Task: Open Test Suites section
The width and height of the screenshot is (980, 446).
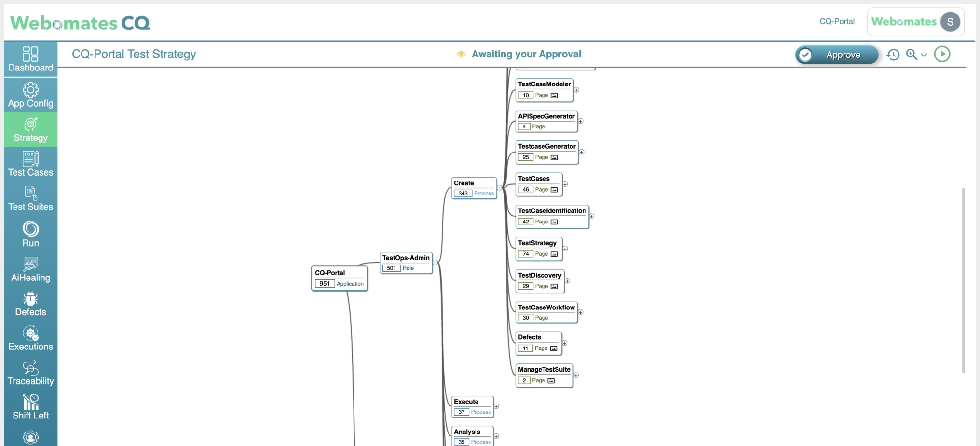Action: coord(30,198)
